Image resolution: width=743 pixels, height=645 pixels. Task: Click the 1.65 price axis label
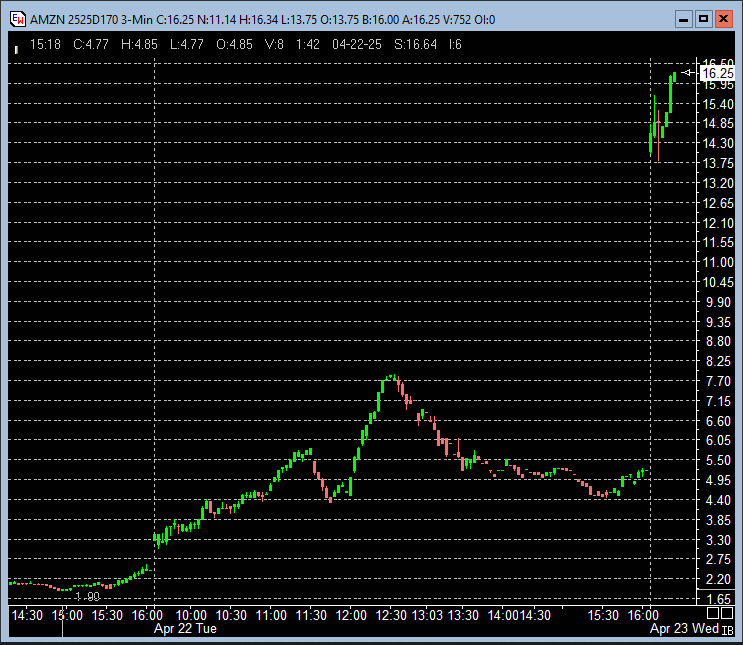pos(718,599)
